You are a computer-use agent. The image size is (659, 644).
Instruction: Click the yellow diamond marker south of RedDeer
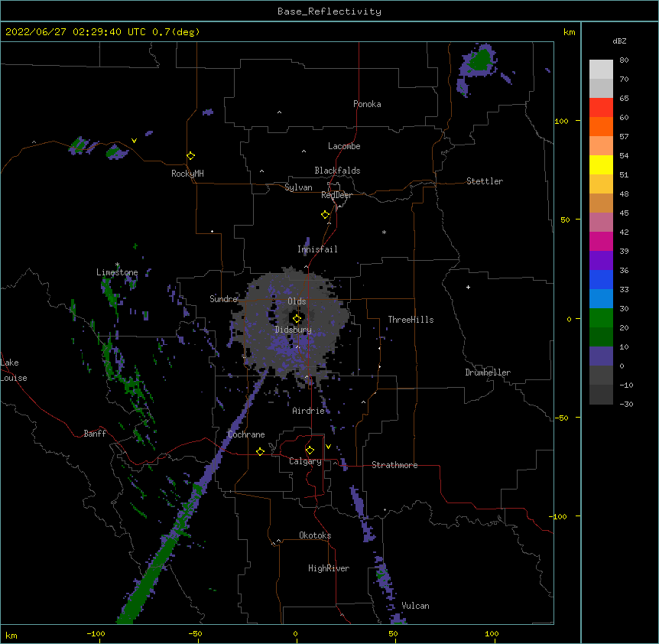(x=325, y=215)
